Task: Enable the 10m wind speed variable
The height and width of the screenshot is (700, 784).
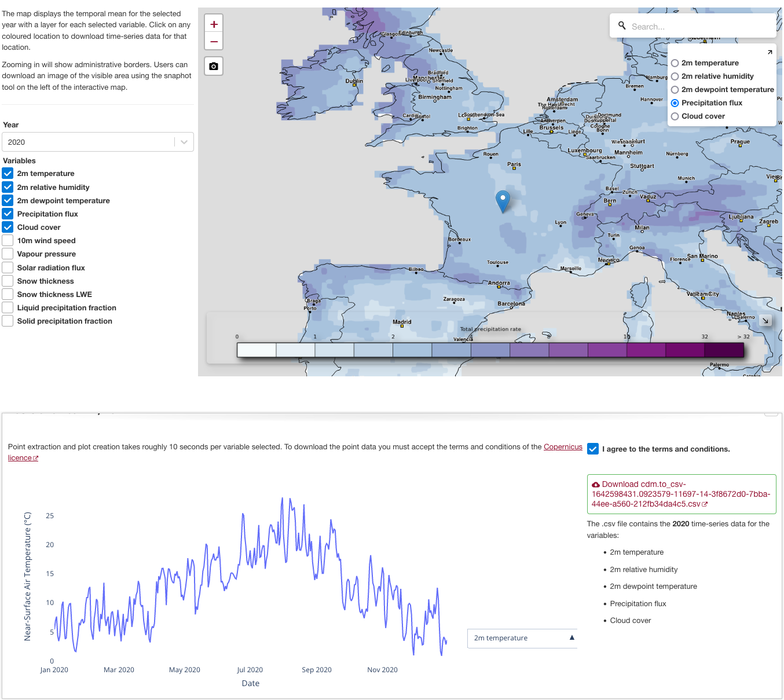Action: tap(8, 240)
